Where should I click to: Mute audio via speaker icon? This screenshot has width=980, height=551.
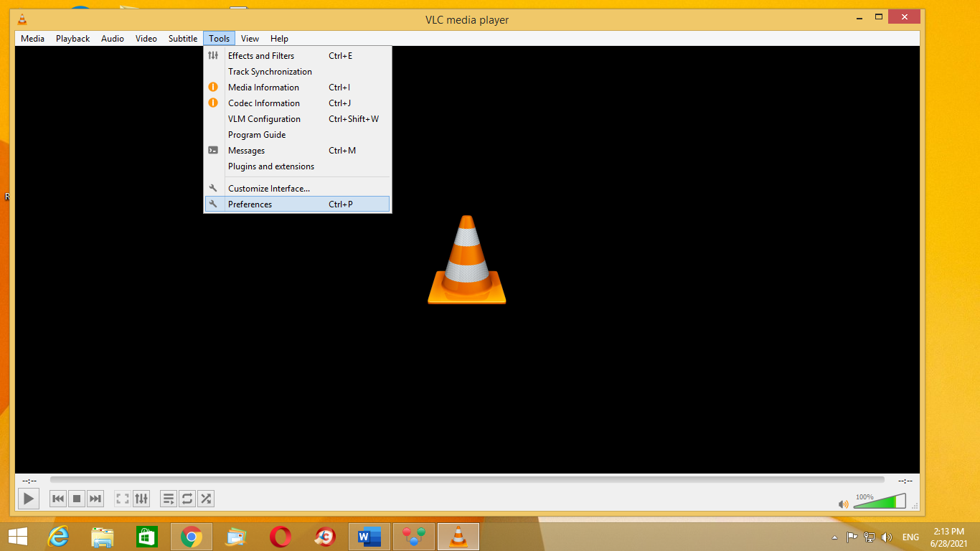pos(844,504)
